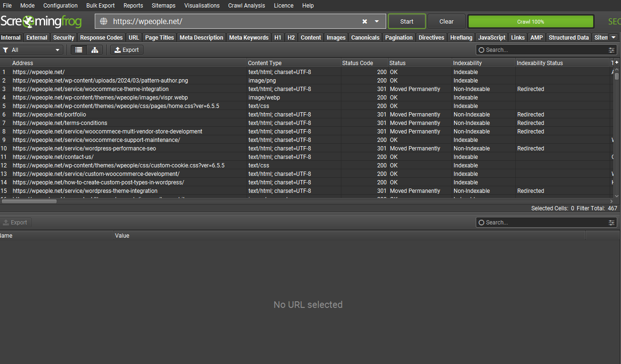Click the Clear button
The width and height of the screenshot is (621, 364).
(446, 21)
